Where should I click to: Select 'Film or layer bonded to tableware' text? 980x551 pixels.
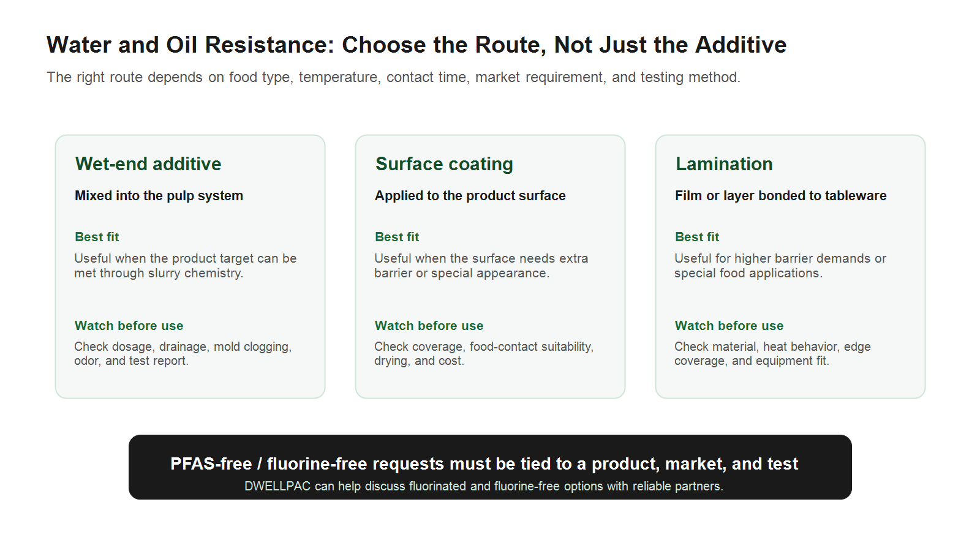[780, 196]
